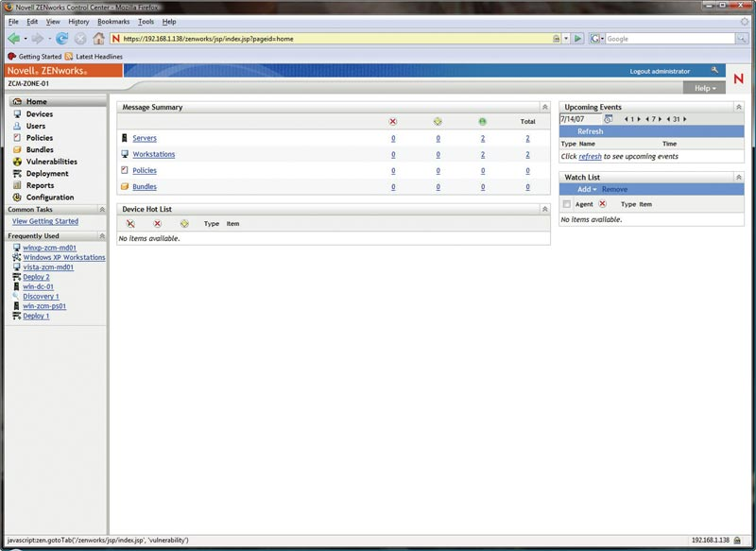Click the browser Forward arrow
Viewport: 756px width, 551px height.
point(38,39)
